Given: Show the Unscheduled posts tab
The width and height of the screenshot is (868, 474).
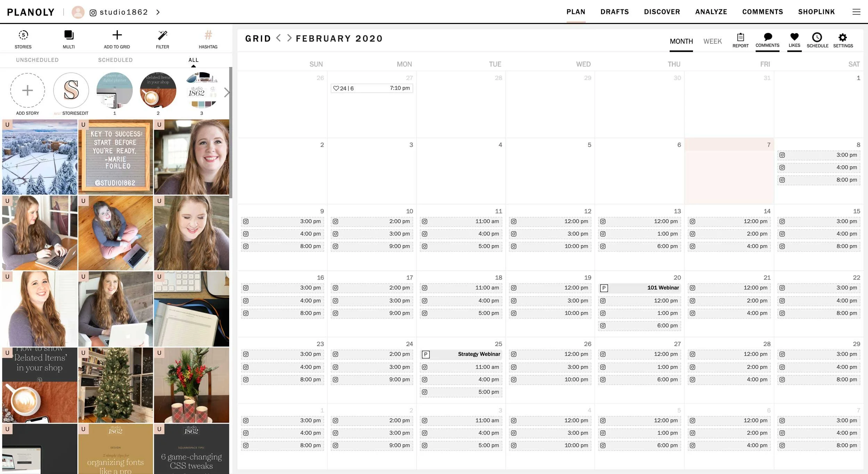Looking at the screenshot, I should [37, 60].
